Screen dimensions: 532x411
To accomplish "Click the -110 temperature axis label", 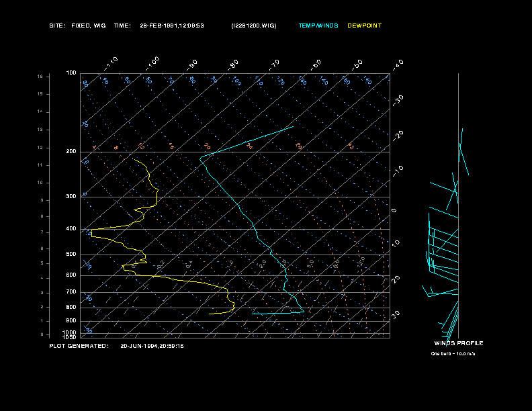I will (111, 64).
